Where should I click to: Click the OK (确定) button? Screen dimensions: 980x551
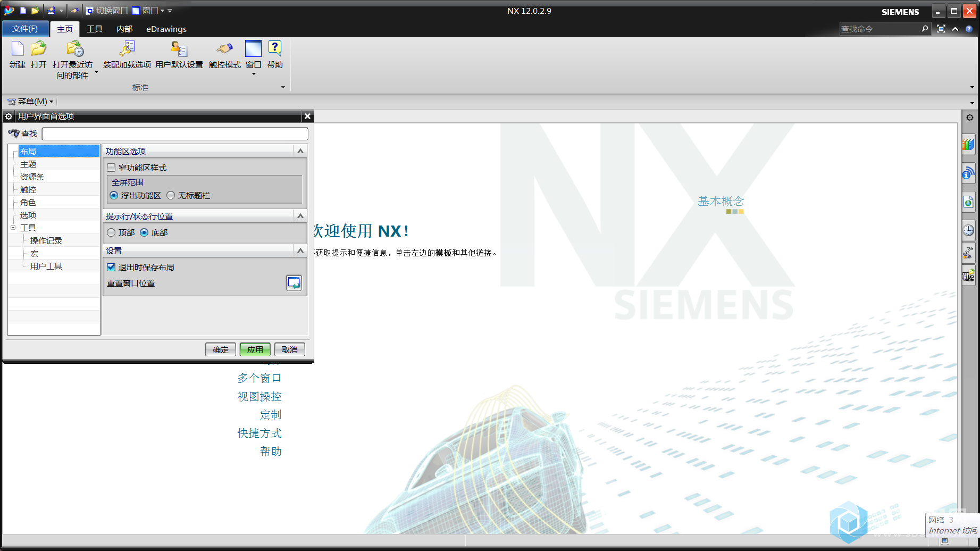(x=221, y=349)
